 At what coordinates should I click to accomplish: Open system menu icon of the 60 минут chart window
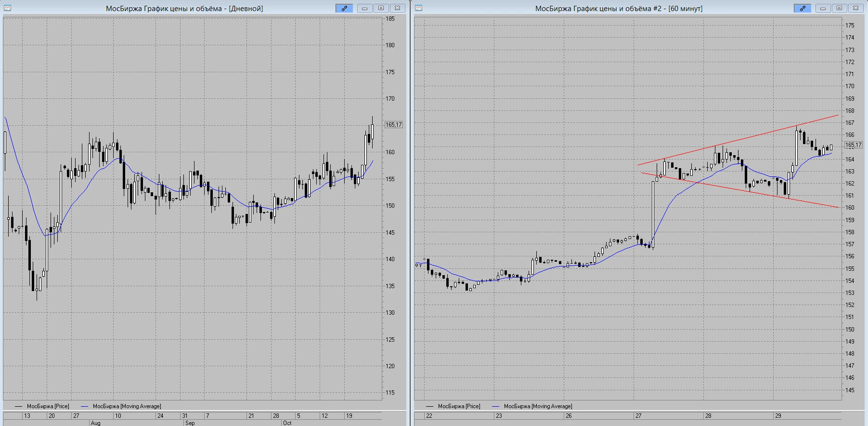418,8
